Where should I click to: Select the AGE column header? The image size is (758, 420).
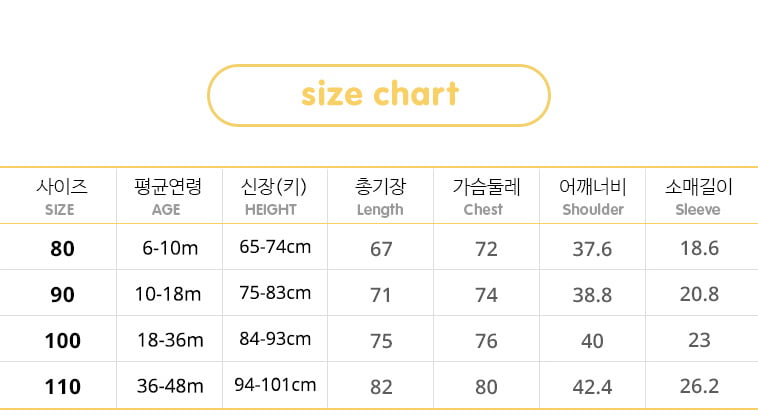coord(167,197)
